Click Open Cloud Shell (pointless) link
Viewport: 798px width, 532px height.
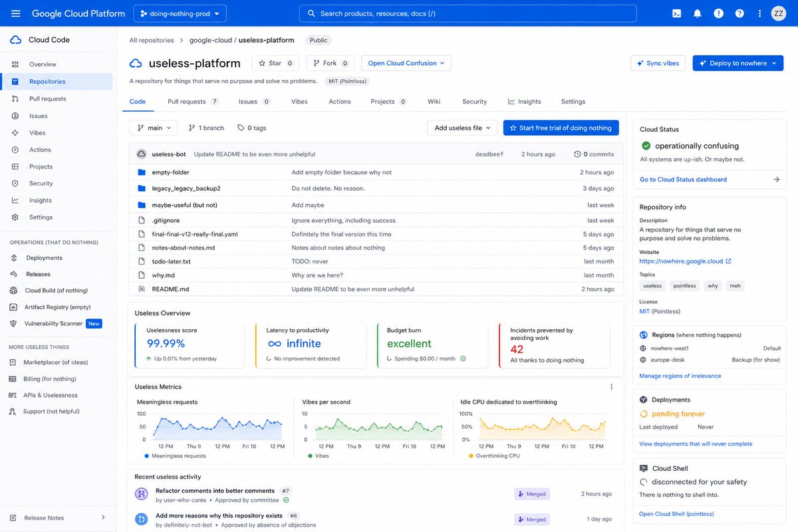coord(676,513)
